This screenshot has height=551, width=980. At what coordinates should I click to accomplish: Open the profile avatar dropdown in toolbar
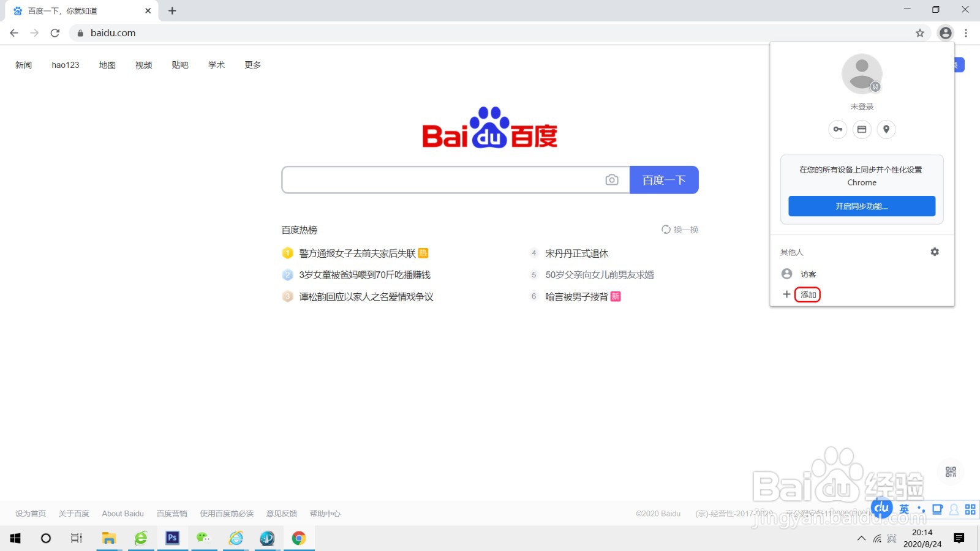pyautogui.click(x=945, y=33)
